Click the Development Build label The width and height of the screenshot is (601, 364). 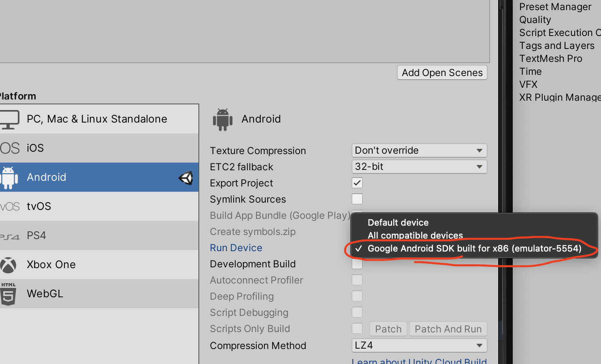(253, 264)
